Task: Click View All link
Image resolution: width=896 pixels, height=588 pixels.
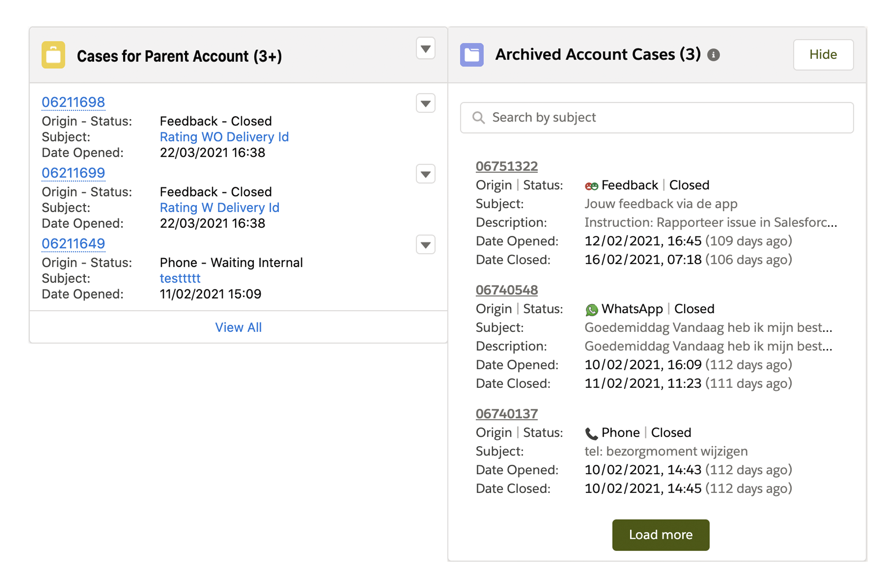Action: point(238,328)
